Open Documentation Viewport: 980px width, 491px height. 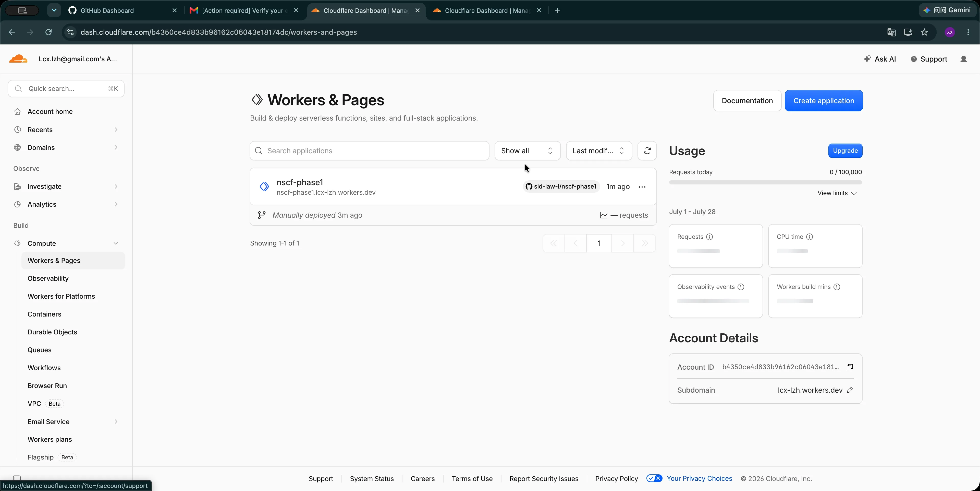click(x=747, y=101)
